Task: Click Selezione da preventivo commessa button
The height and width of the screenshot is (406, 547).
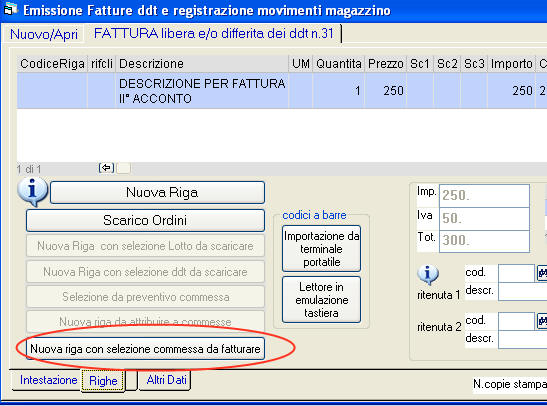Action: point(145,297)
